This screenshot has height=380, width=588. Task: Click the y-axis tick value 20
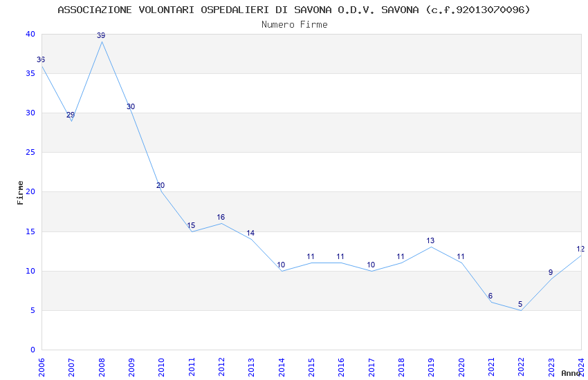pos(30,191)
